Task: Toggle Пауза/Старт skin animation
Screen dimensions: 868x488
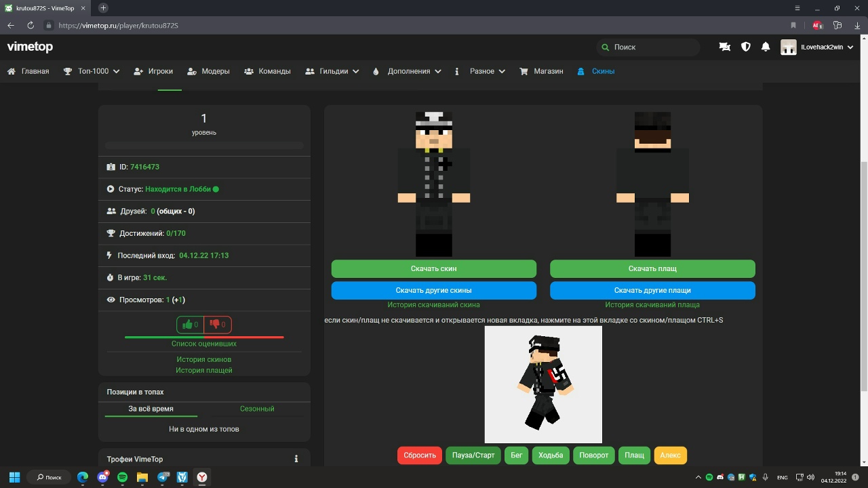Action: 473,455
